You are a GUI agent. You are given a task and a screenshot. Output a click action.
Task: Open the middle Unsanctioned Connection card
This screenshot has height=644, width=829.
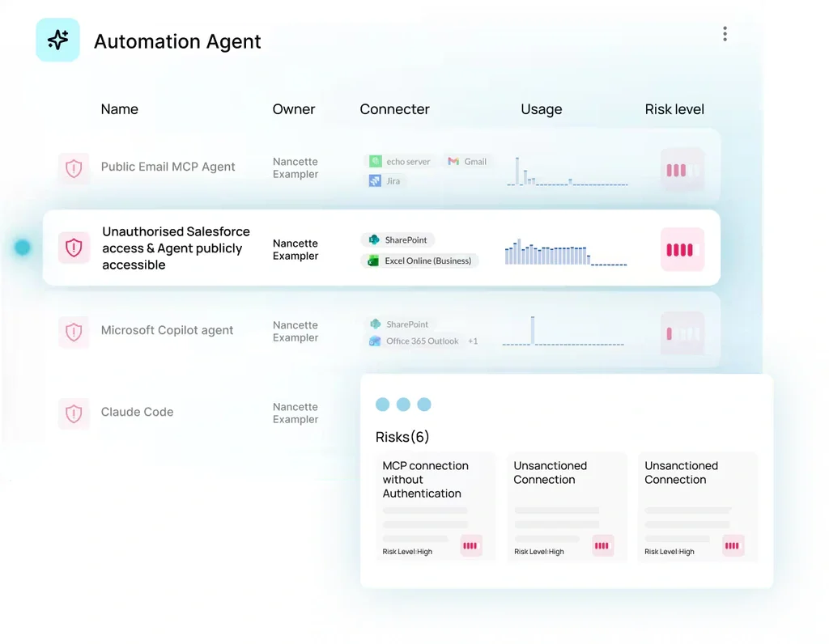(x=567, y=506)
